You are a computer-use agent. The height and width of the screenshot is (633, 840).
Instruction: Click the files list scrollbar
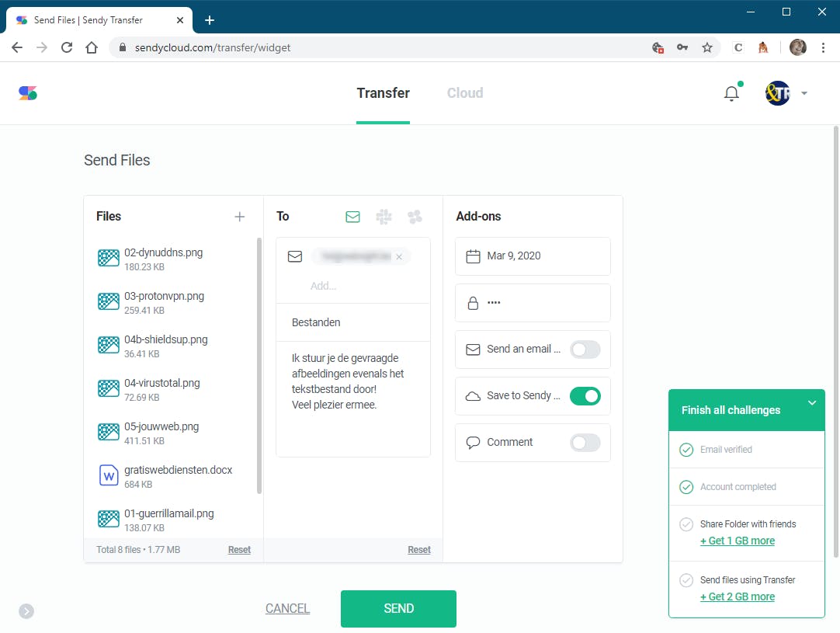coord(259,366)
